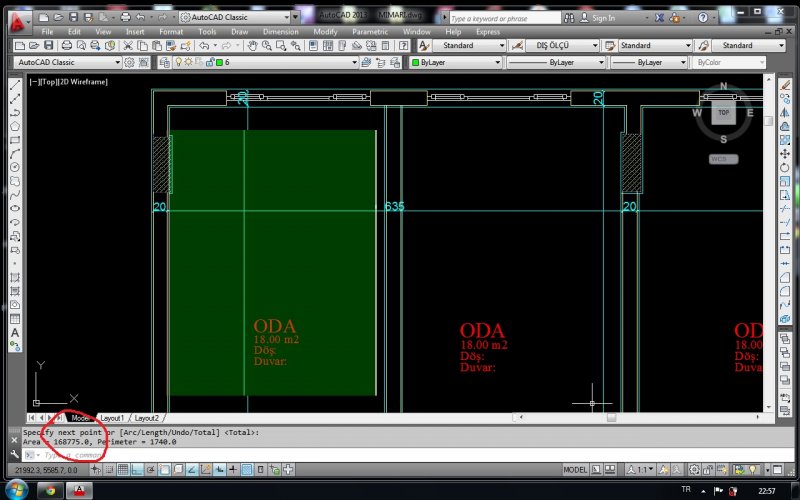Viewport: 800px width, 500px height.
Task: Open the Express menu
Action: click(488, 32)
